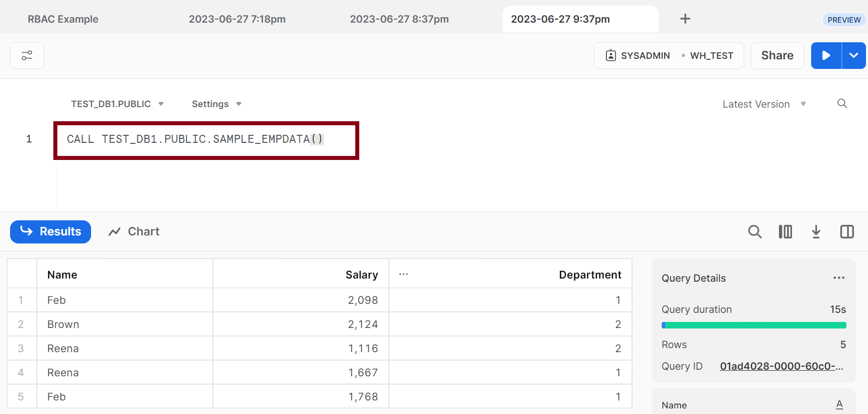Expand the run options dropdown arrow
This screenshot has width=868, height=414.
point(854,55)
